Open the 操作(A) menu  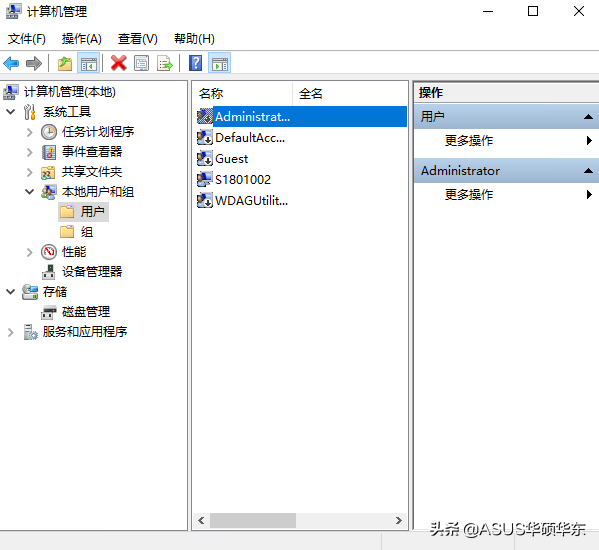(81, 39)
